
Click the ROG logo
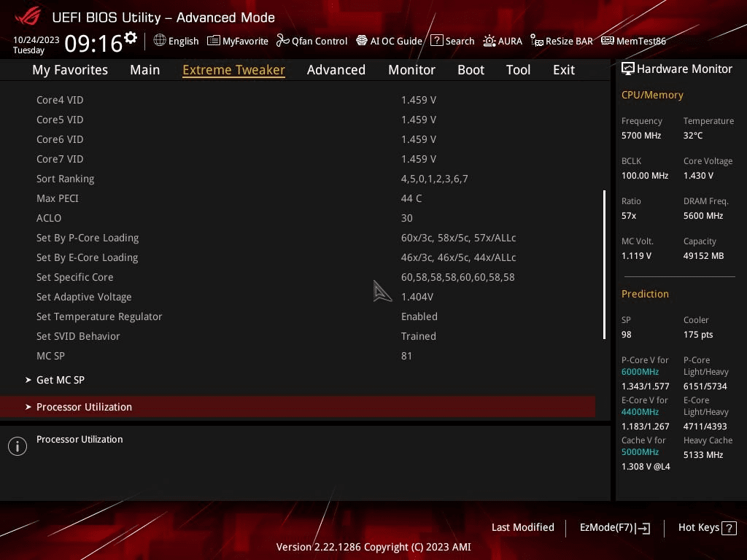28,17
